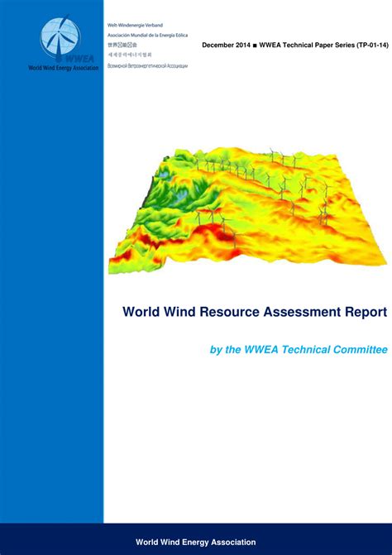Select 'WWEA Technical Paper Series (TP-01-14)' text

(323, 45)
